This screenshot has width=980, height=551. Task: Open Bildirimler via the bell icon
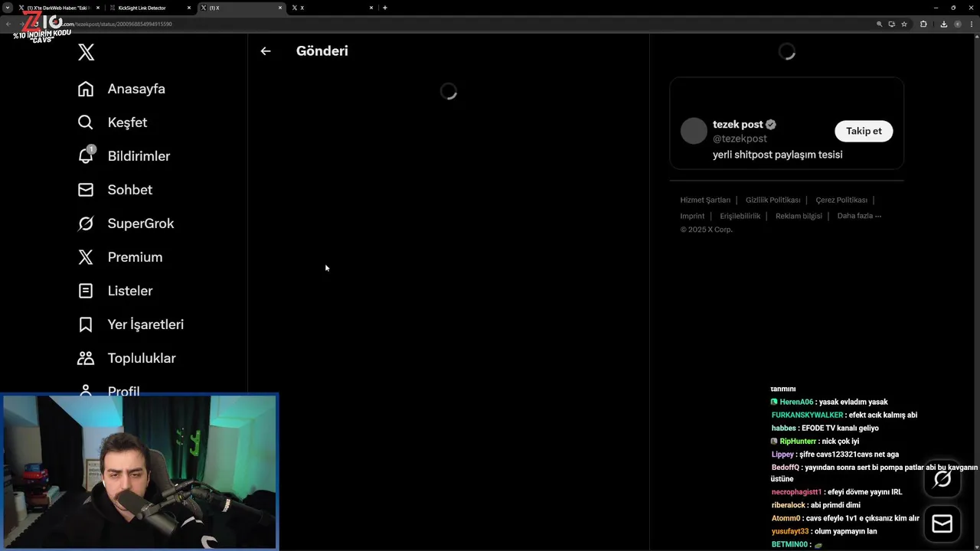tap(86, 155)
